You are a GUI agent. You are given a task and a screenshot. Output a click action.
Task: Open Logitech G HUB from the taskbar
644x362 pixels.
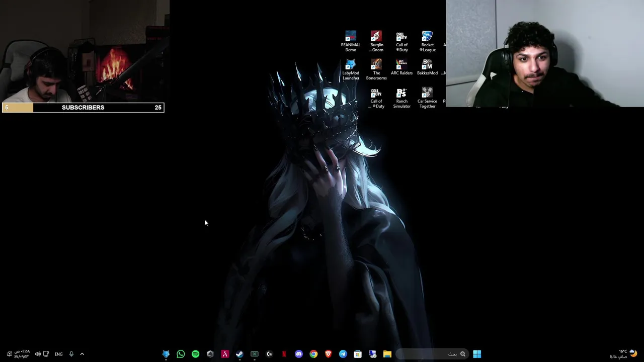269,354
